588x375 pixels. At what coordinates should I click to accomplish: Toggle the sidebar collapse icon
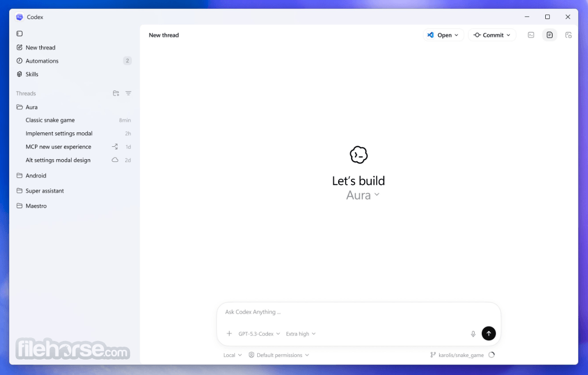[20, 34]
